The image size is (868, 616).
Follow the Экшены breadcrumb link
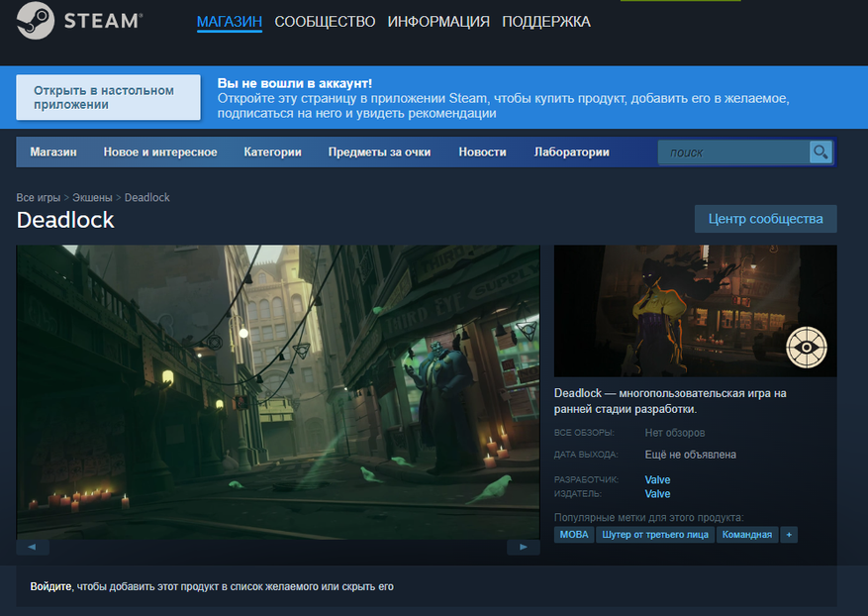pyautogui.click(x=92, y=198)
